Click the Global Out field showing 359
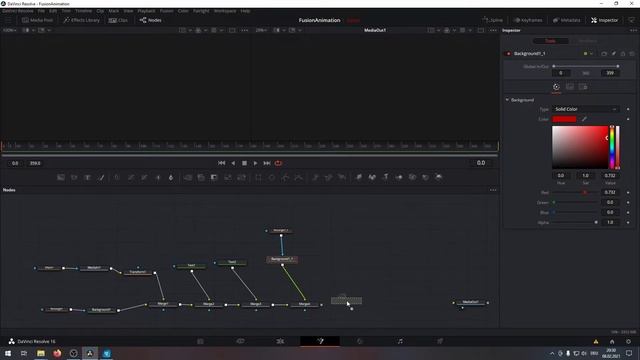The height and width of the screenshot is (360, 640). (x=610, y=73)
